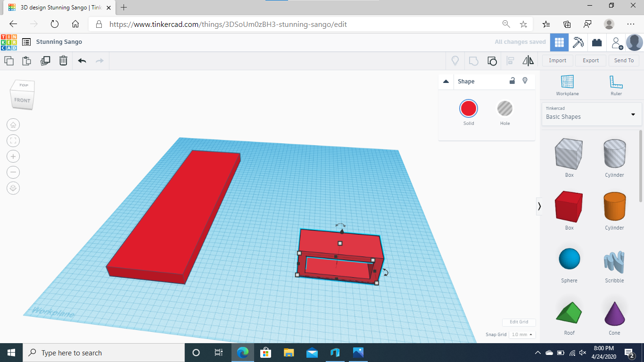The image size is (644, 362).
Task: Fit all shapes in view
Action: [13, 140]
